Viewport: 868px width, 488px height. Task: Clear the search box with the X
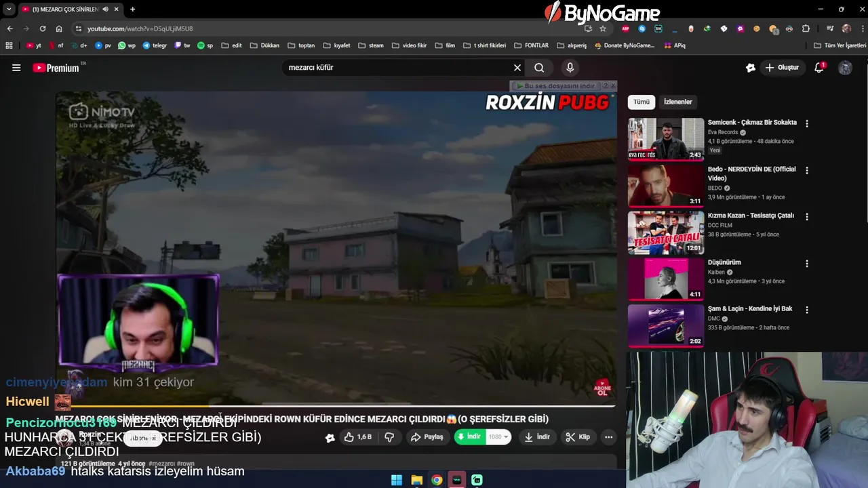click(517, 68)
